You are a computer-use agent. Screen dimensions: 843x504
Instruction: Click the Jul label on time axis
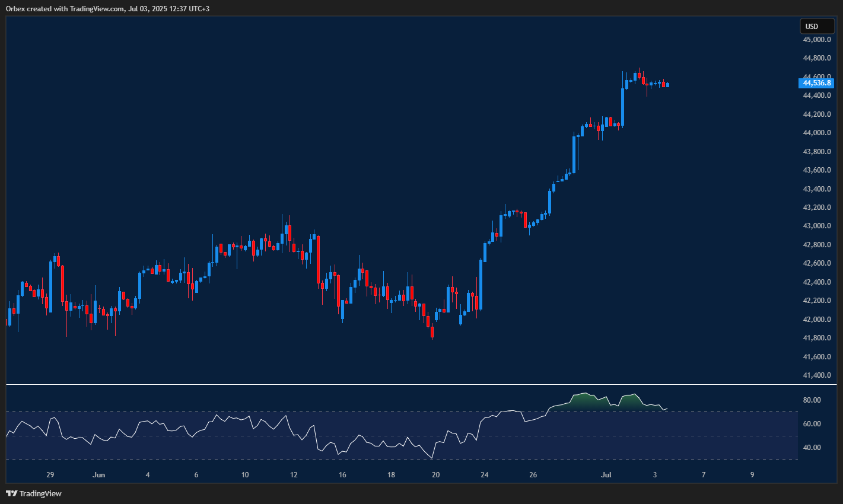606,474
